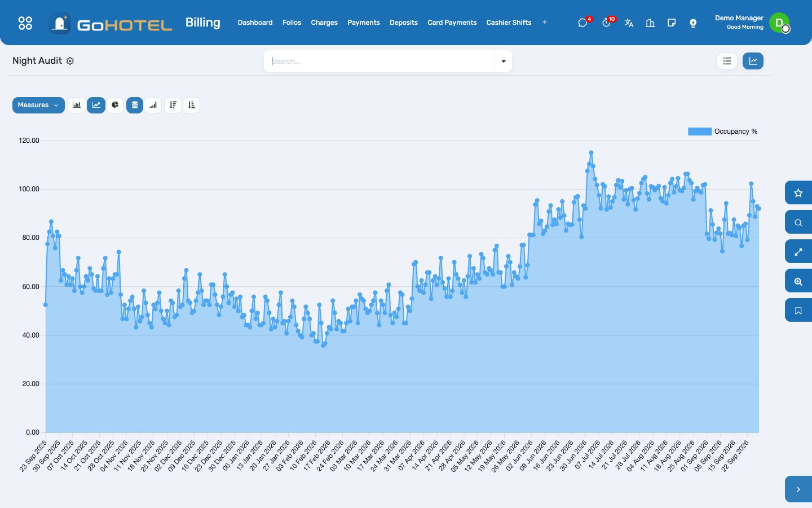812x508 pixels.
Task: Open the Charges menu
Action: click(324, 23)
